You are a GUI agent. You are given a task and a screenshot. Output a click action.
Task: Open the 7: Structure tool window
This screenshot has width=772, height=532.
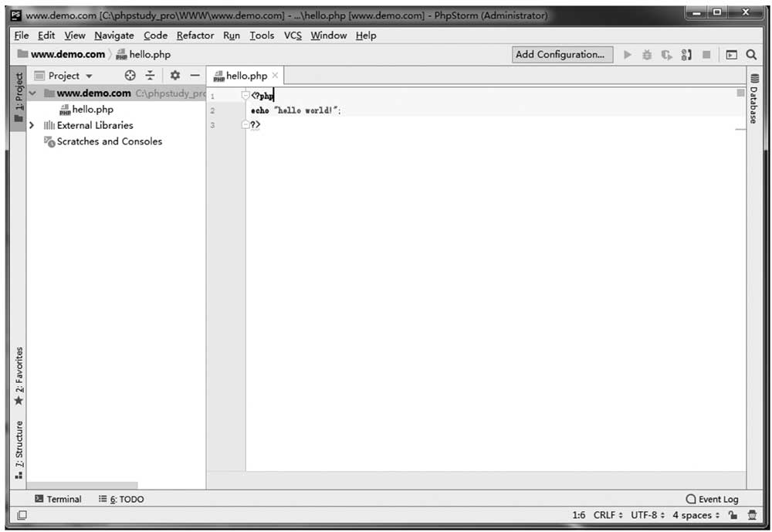(19, 449)
